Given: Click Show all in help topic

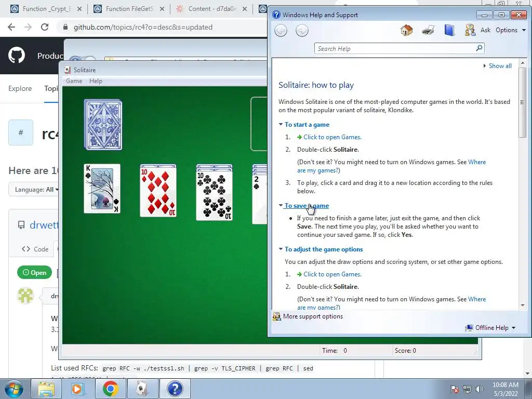Looking at the screenshot, I should tap(500, 66).
